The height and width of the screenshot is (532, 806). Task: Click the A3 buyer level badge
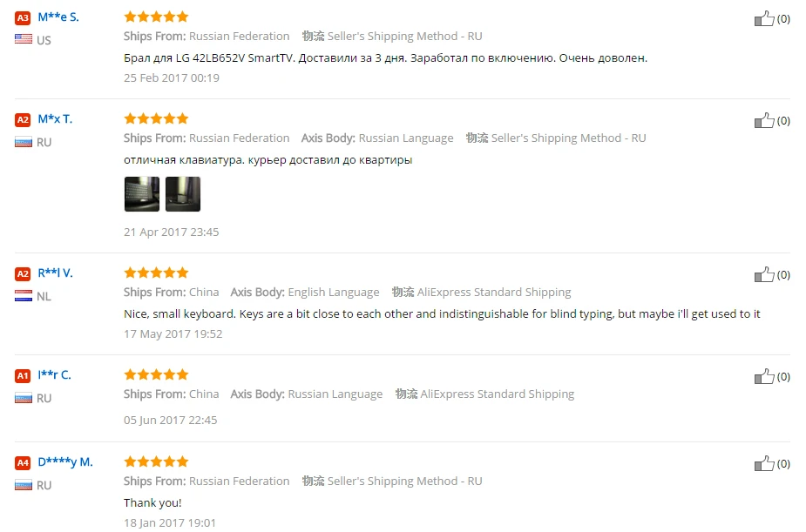pos(23,18)
